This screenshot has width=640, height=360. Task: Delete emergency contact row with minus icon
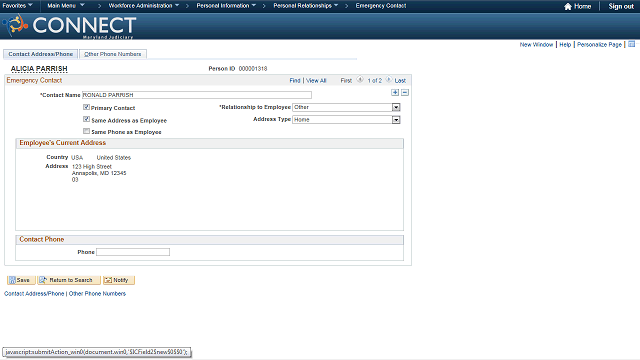(x=404, y=93)
